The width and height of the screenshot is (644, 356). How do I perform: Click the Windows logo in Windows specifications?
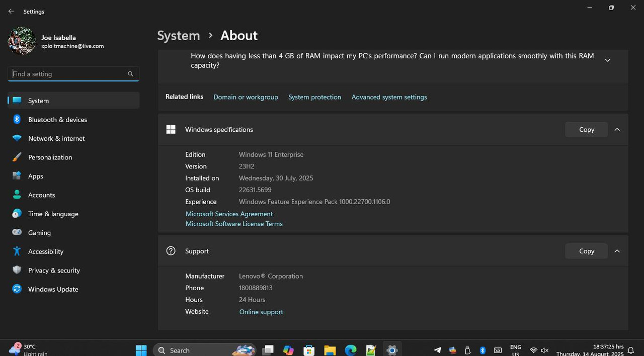171,129
